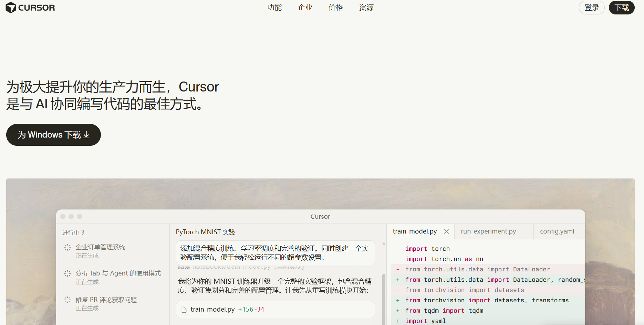Click spinner icon beside 分析 Tab 与 Agent
644x325 pixels.
pos(67,273)
